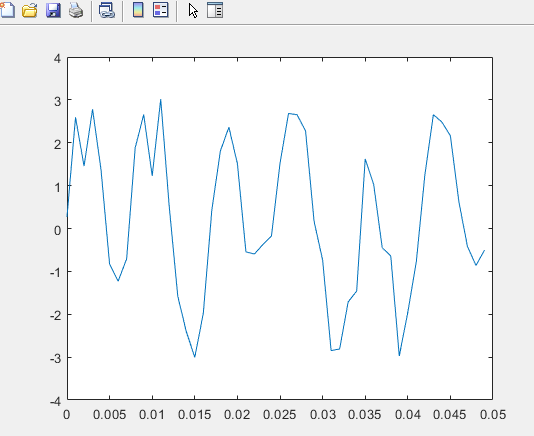Click the y-axis label 1
This screenshot has width=534, height=436.
[x=57, y=187]
